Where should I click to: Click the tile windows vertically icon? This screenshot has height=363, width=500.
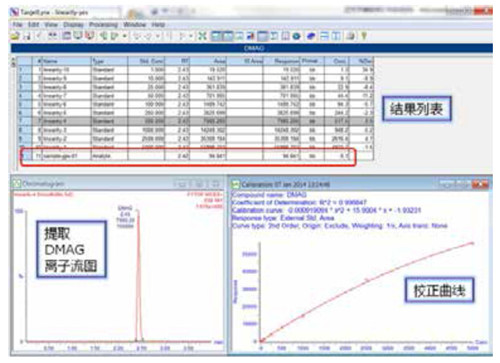coord(335,36)
